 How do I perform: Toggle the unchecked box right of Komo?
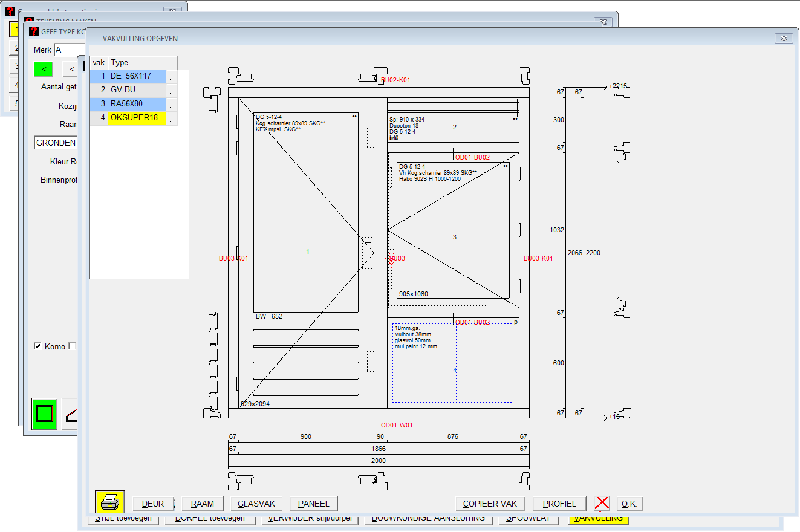click(x=72, y=346)
